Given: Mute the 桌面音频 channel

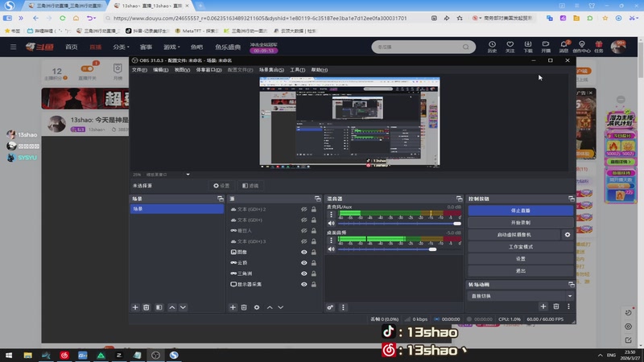Looking at the screenshot, I should pyautogui.click(x=332, y=249).
